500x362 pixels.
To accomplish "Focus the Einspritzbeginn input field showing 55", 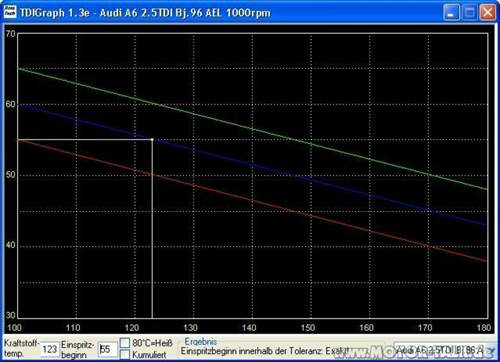I will coord(108,349).
